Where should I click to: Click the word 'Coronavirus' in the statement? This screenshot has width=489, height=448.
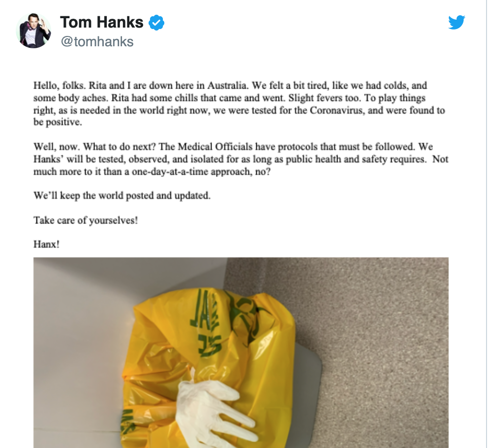point(337,110)
